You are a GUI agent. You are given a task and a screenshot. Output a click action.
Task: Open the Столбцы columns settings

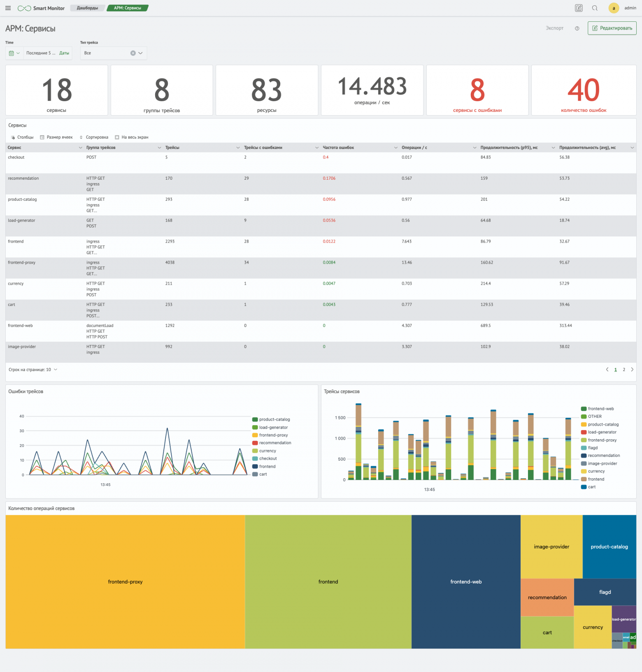[x=22, y=137]
